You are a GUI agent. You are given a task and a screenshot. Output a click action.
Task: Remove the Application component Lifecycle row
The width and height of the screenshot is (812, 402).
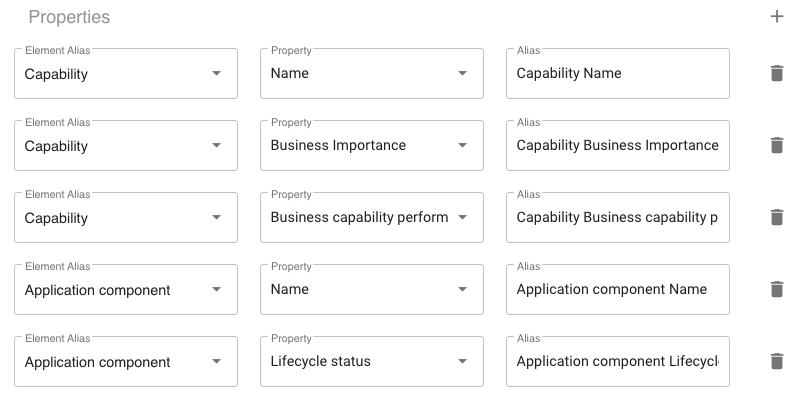(x=777, y=361)
